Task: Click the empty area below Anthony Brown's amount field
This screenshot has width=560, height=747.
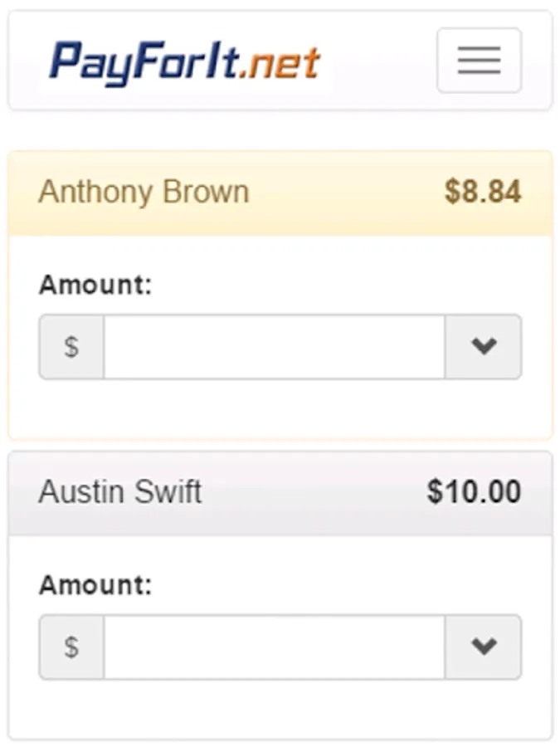Action: (280, 408)
